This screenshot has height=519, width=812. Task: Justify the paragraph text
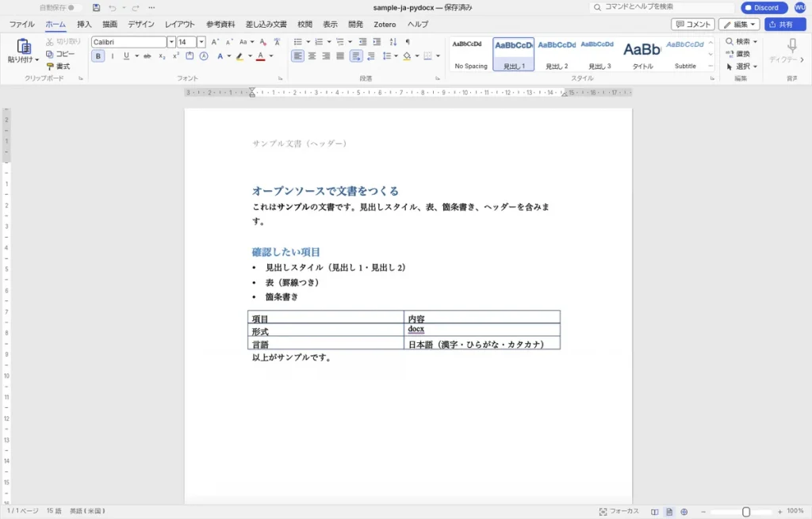click(339, 56)
